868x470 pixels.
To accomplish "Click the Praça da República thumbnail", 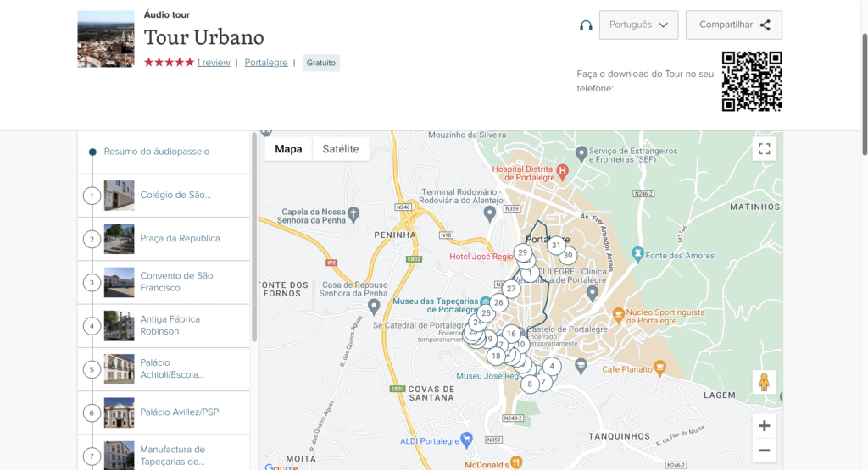I will tap(119, 239).
